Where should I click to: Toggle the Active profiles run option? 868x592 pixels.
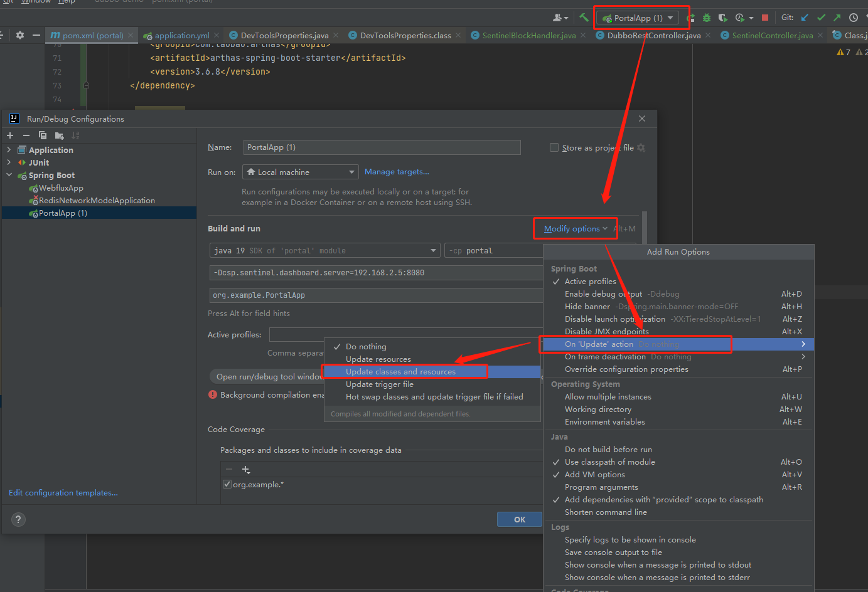pyautogui.click(x=678, y=282)
